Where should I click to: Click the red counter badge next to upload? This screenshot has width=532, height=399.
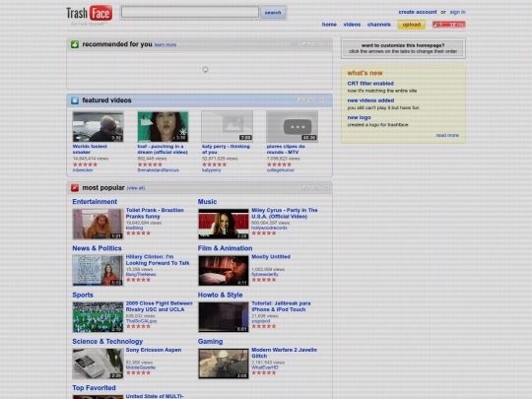pyautogui.click(x=448, y=25)
